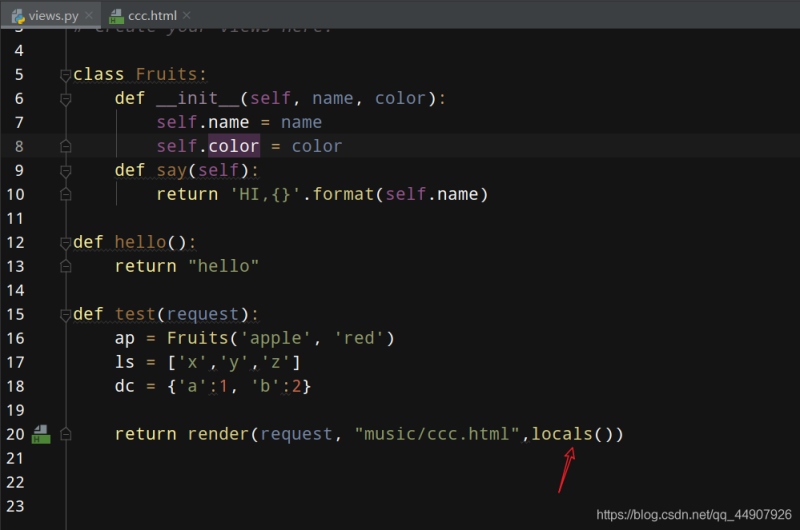Click fold end marker on line 8

pos(66,147)
